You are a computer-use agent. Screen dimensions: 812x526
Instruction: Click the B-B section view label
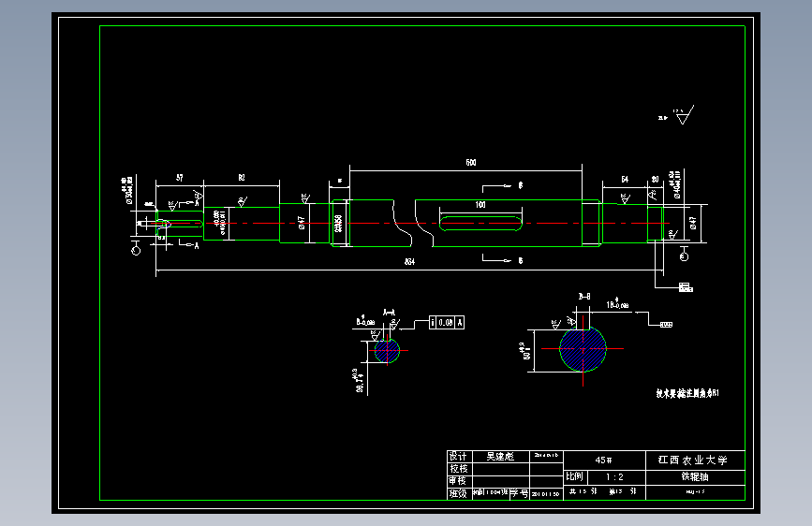pyautogui.click(x=584, y=296)
